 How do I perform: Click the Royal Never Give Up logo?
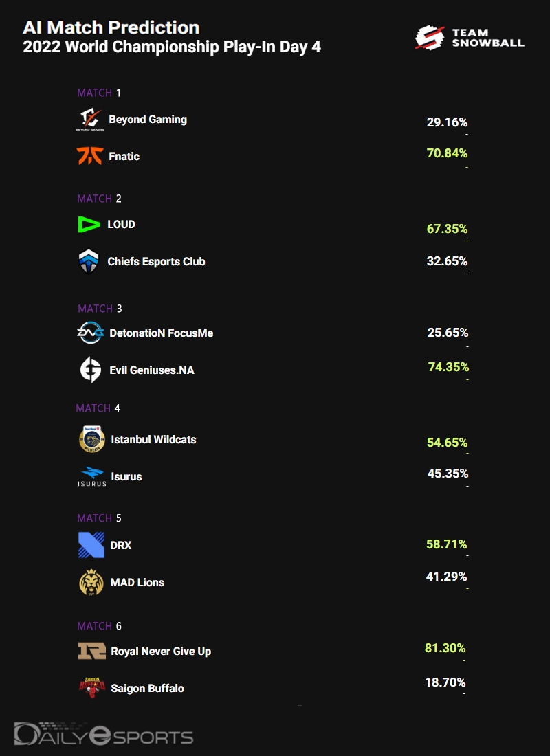click(x=91, y=651)
